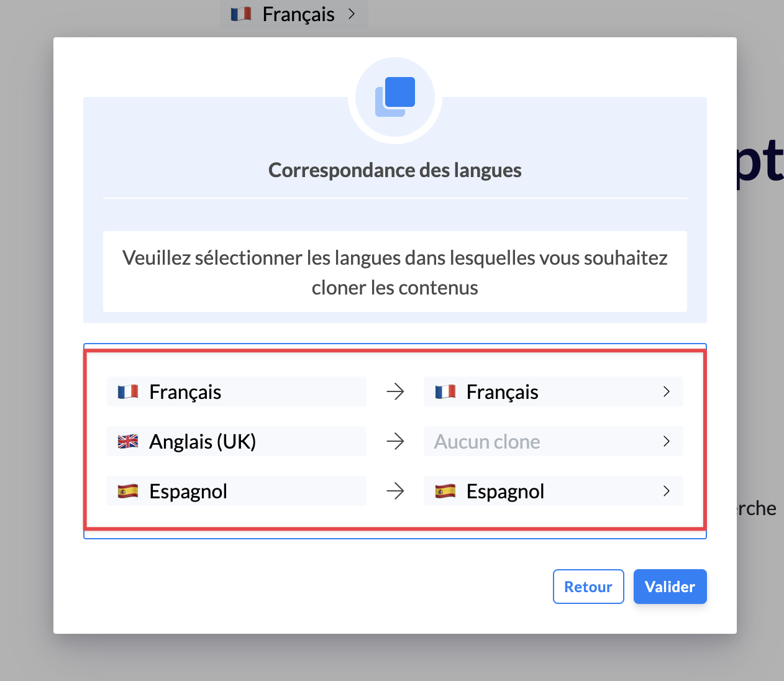Click the arrow icon in Français row
Image resolution: width=784 pixels, height=681 pixels.
(395, 392)
